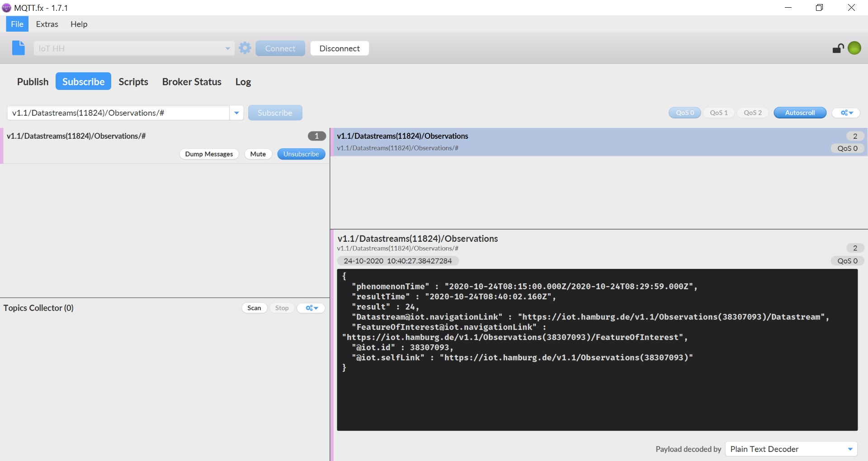Click the "@iot.selfLink" payload line

[x=522, y=358]
